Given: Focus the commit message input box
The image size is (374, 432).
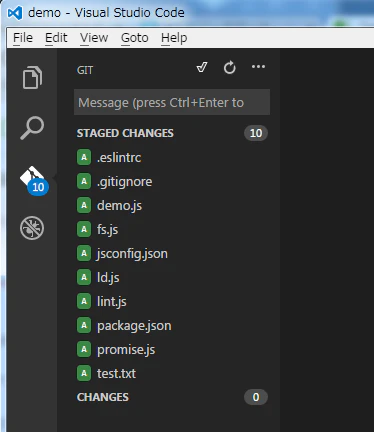Looking at the screenshot, I should (172, 102).
